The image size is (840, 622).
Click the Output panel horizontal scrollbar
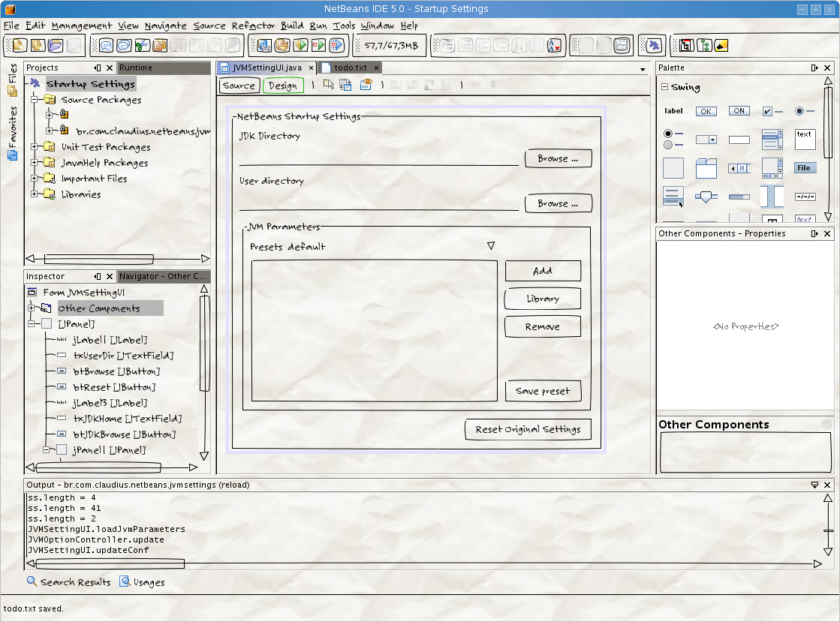click(x=424, y=563)
